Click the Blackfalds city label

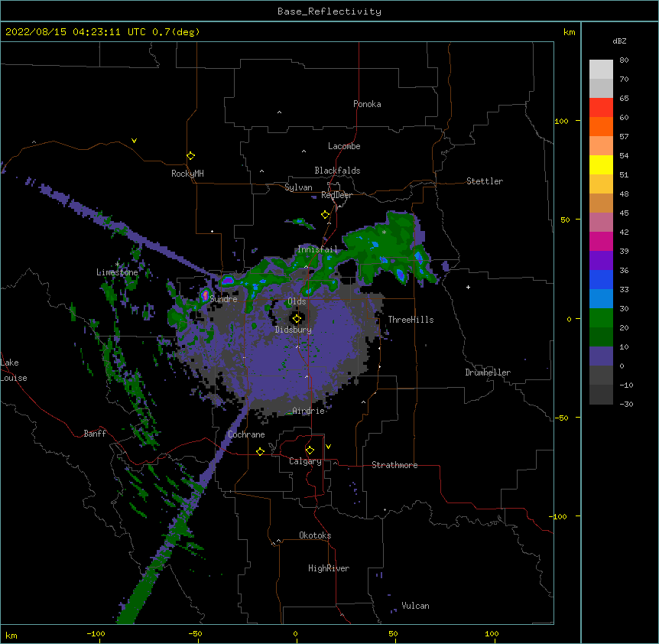pos(337,171)
